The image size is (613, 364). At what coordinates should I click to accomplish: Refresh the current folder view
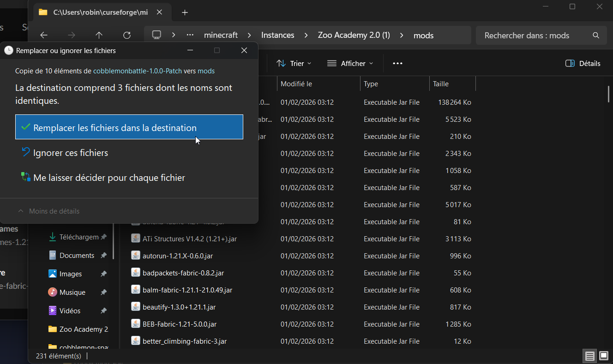tap(127, 35)
